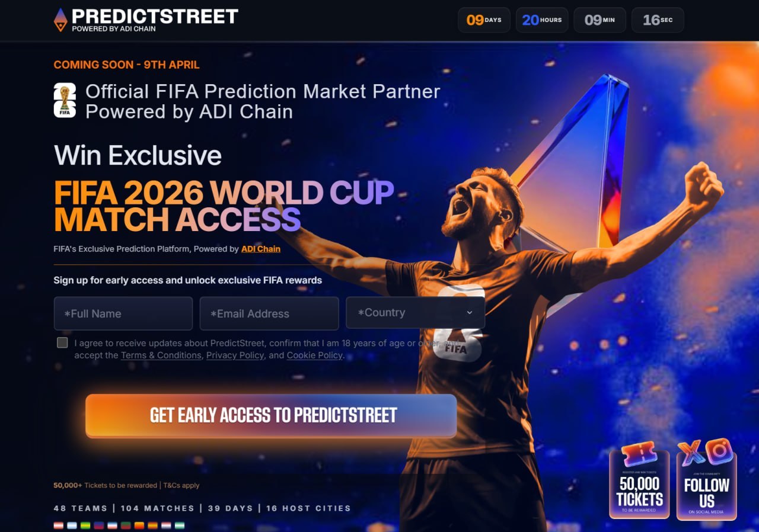
Task: Click the Email Address input field
Action: tap(269, 313)
